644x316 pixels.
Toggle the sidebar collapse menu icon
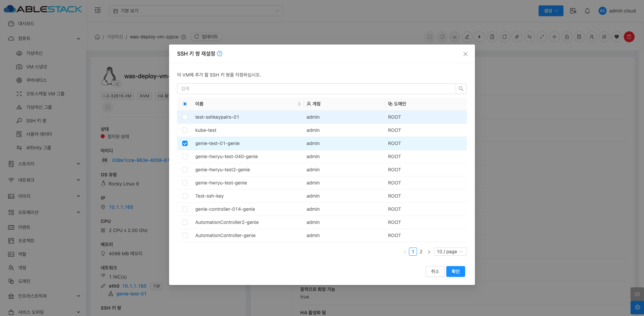point(98,10)
